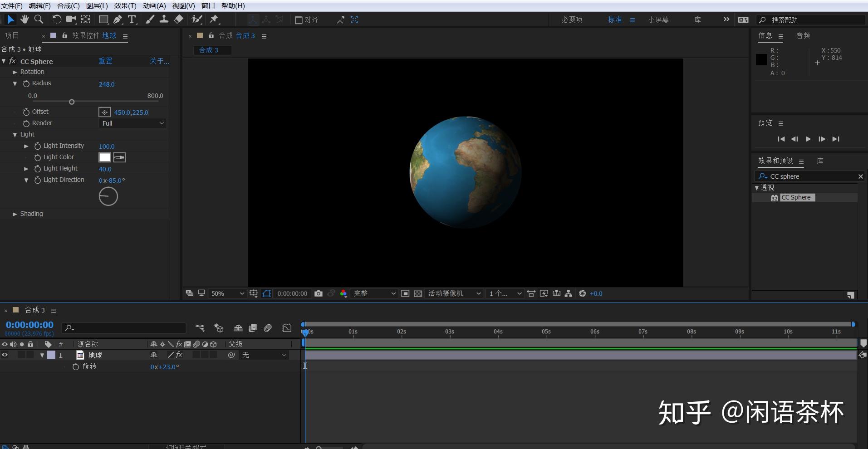
Task: Hide the 地球 layer with eye icon
Action: click(5, 355)
